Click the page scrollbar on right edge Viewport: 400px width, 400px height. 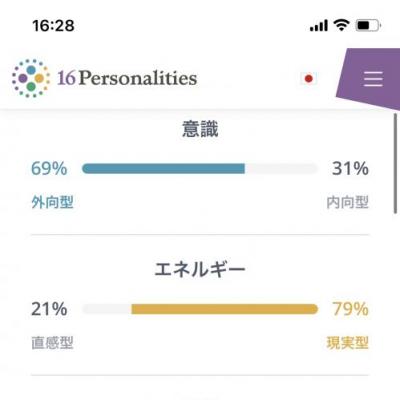point(395,163)
